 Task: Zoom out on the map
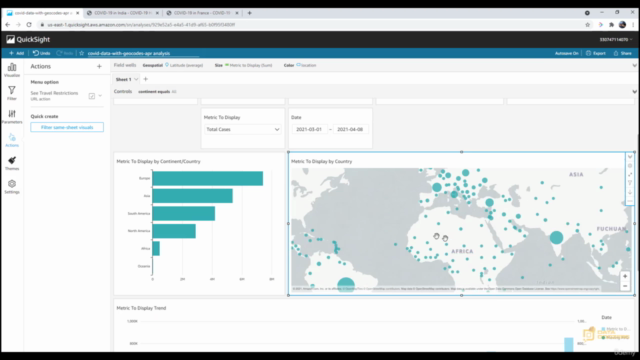pyautogui.click(x=625, y=286)
